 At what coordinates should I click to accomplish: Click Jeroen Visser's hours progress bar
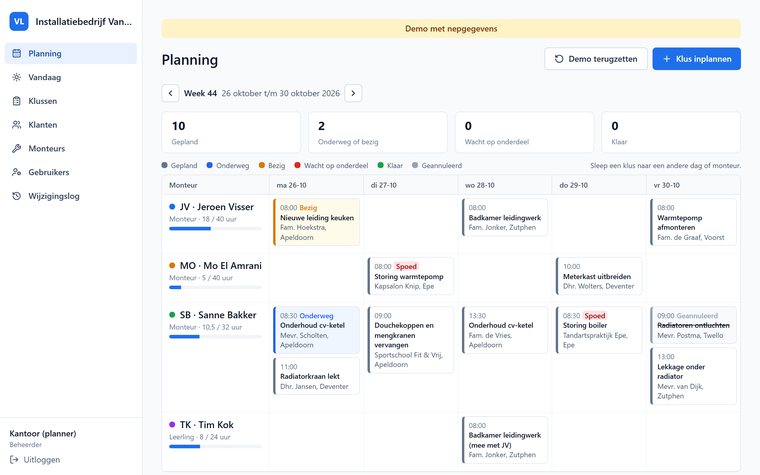pyautogui.click(x=215, y=229)
